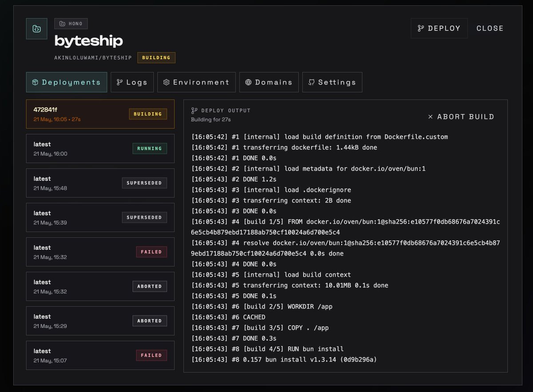This screenshot has height=392, width=533.
Task: Switch to the Logs tab
Action: click(x=132, y=82)
